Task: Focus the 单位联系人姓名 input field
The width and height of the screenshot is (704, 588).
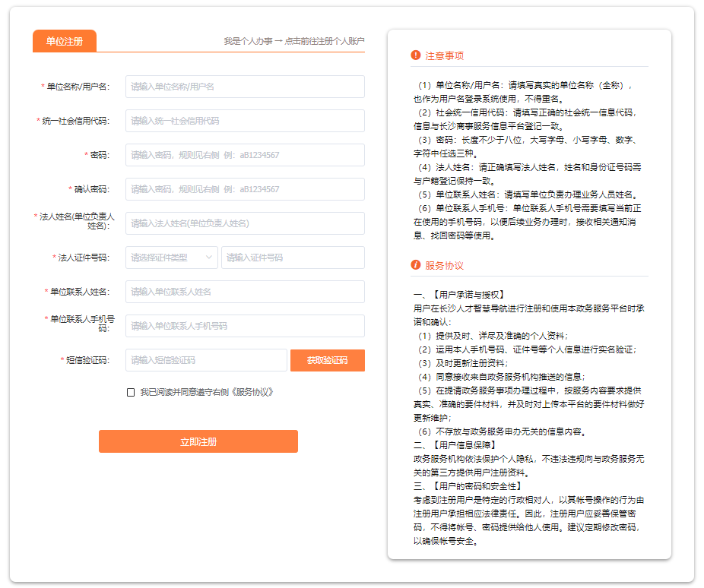Action: coord(245,292)
